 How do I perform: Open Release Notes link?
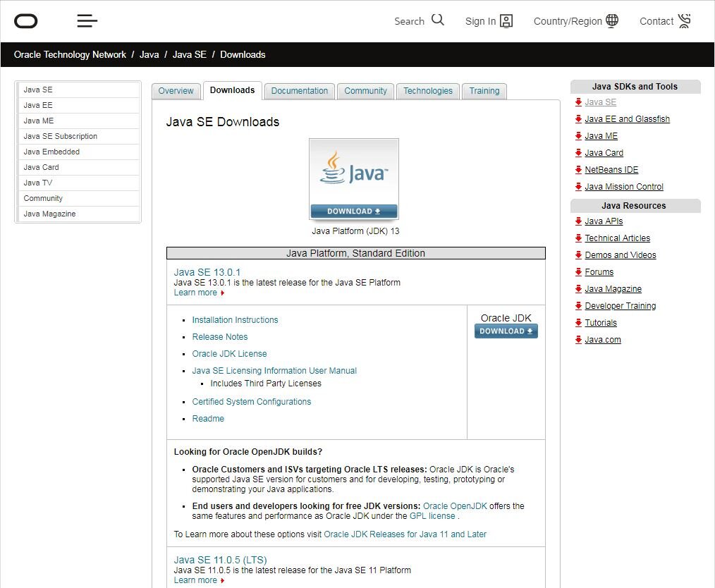[220, 337]
